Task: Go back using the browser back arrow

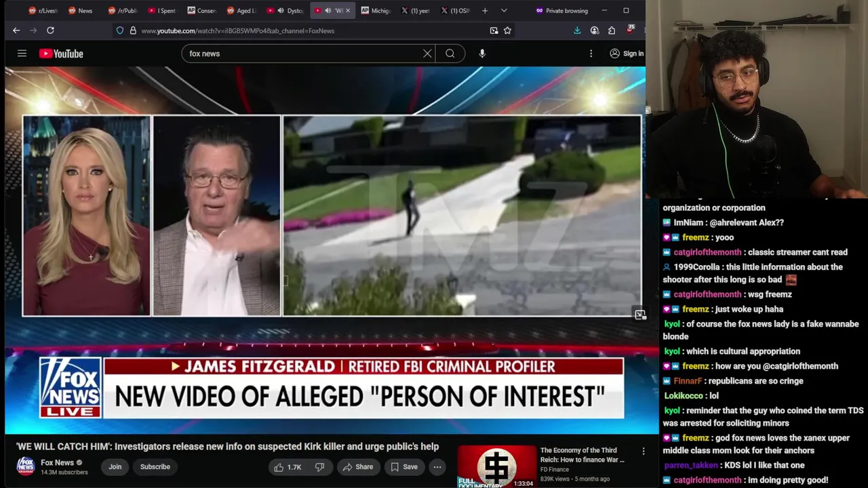Action: (16, 30)
